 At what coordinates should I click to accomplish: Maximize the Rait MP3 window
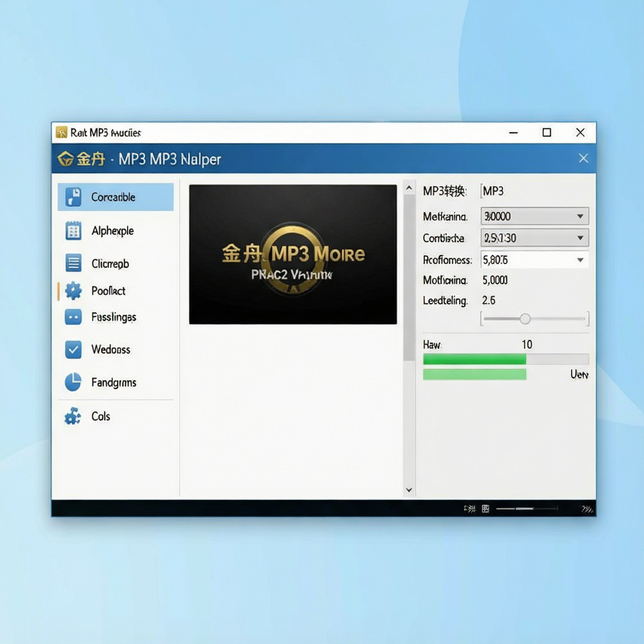coord(547,133)
